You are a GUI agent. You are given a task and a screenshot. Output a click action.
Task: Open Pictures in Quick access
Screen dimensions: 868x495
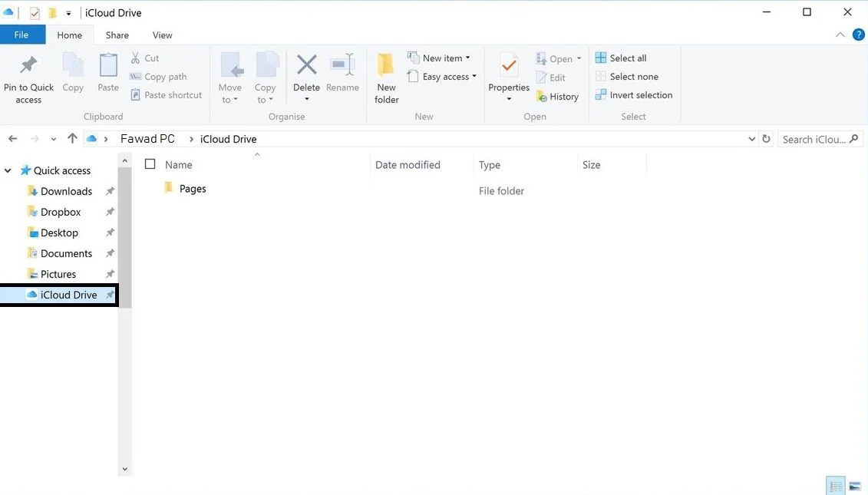[58, 274]
